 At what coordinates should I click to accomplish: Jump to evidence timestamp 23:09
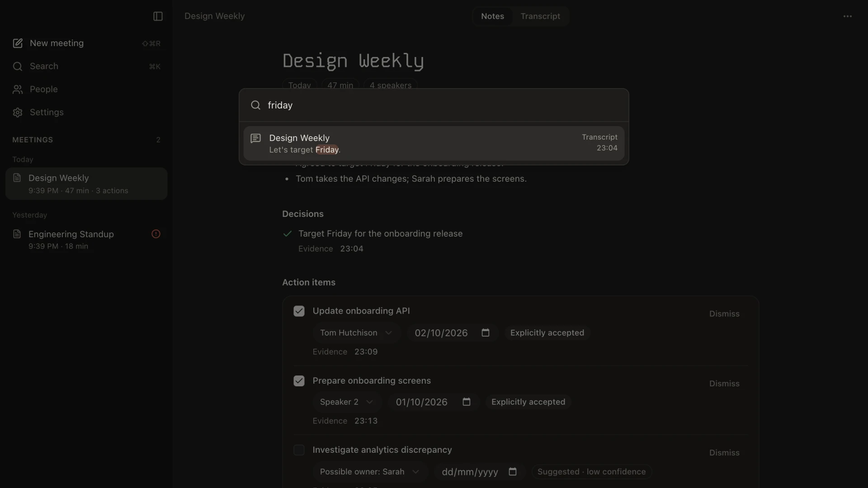(x=366, y=352)
